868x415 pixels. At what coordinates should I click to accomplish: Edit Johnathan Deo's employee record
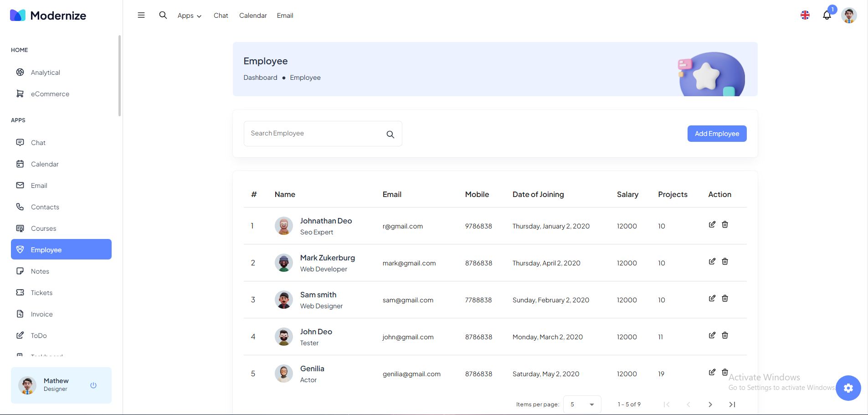[x=712, y=224]
